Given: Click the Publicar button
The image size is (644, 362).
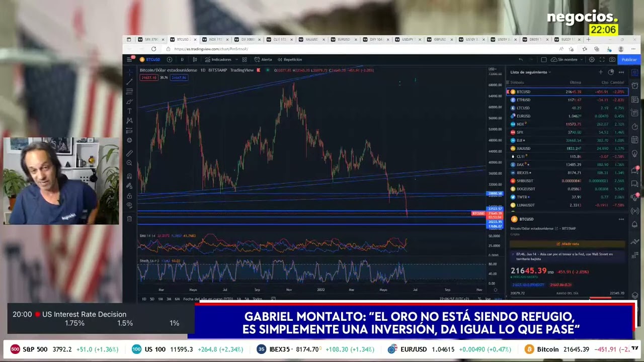Looking at the screenshot, I should point(629,59).
